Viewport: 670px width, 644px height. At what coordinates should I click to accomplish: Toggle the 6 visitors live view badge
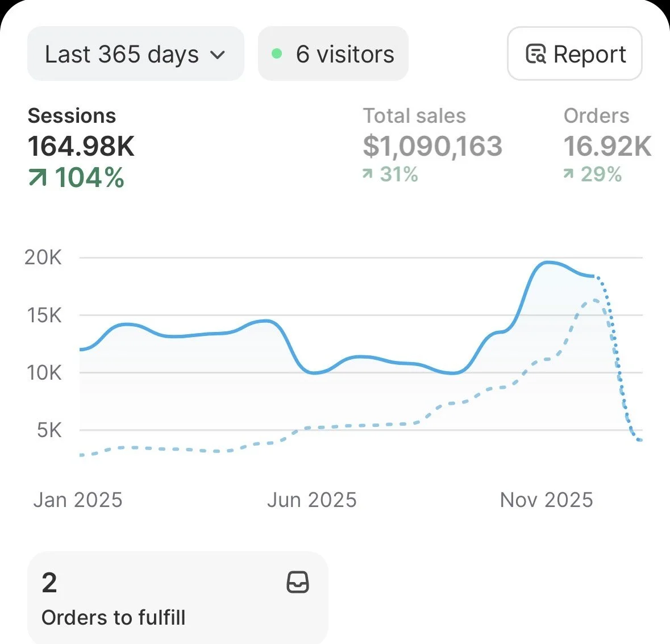tap(332, 53)
